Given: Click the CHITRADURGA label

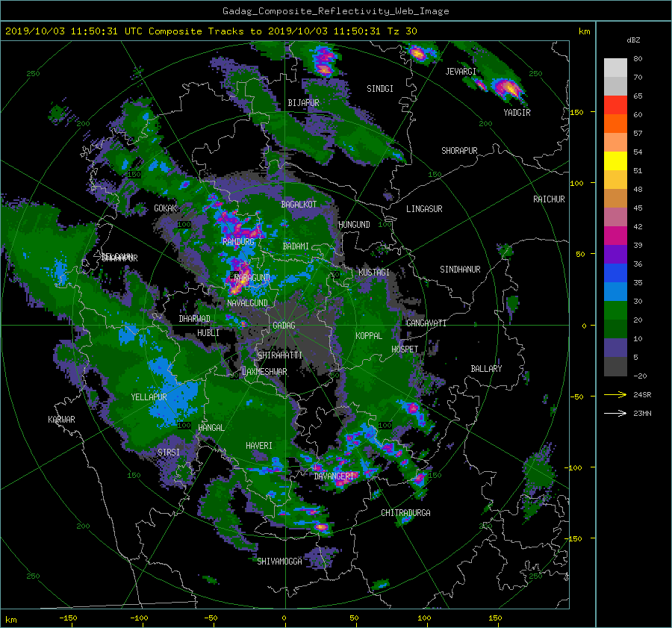Looking at the screenshot, I should (x=406, y=513).
